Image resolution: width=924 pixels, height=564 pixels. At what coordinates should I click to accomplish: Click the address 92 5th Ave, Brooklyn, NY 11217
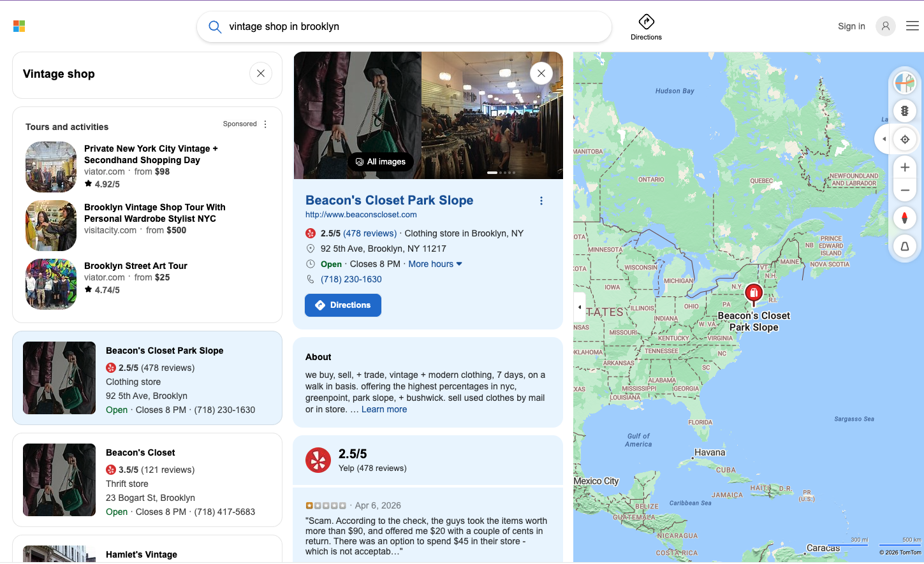[383, 249]
